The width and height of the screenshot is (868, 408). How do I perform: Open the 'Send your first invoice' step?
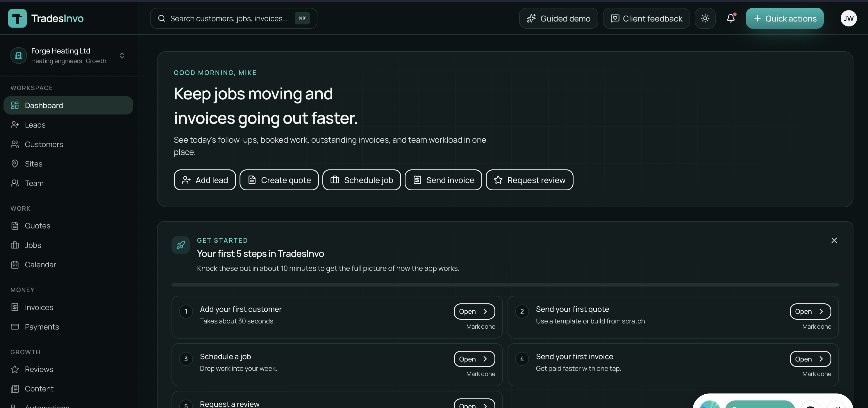(810, 359)
